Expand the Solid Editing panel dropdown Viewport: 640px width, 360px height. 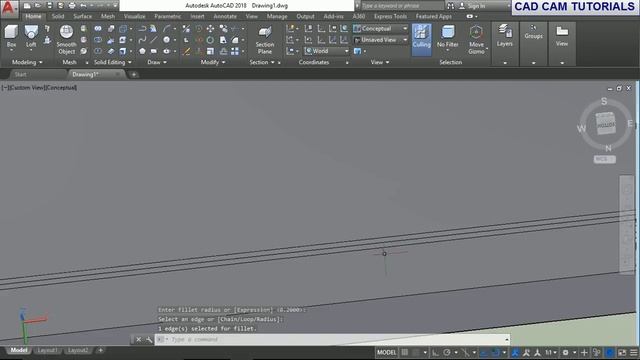113,62
